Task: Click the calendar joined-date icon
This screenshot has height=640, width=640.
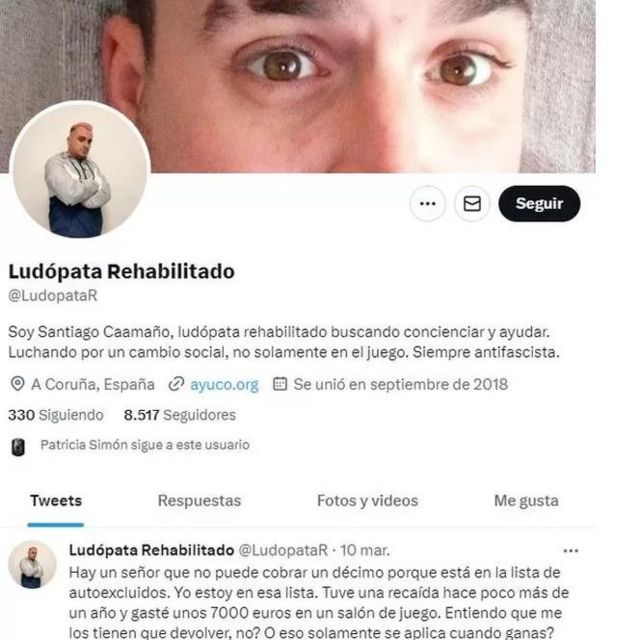Action: pos(280,384)
